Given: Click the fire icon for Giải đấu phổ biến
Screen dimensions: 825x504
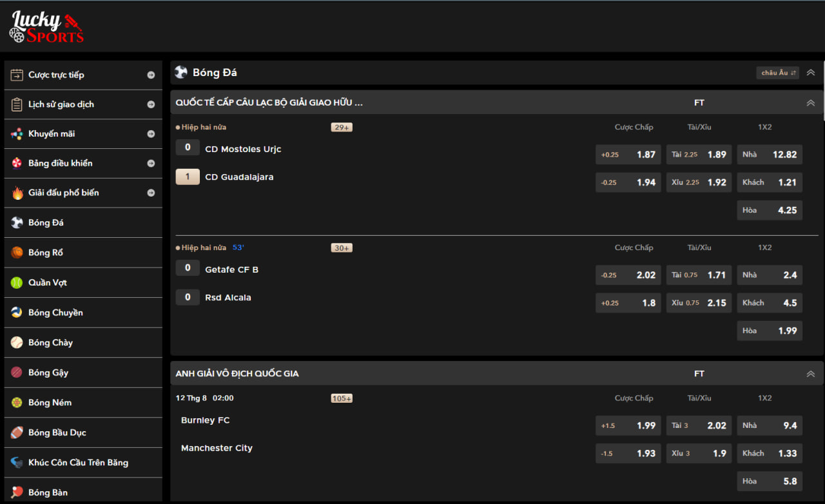Looking at the screenshot, I should [x=17, y=193].
